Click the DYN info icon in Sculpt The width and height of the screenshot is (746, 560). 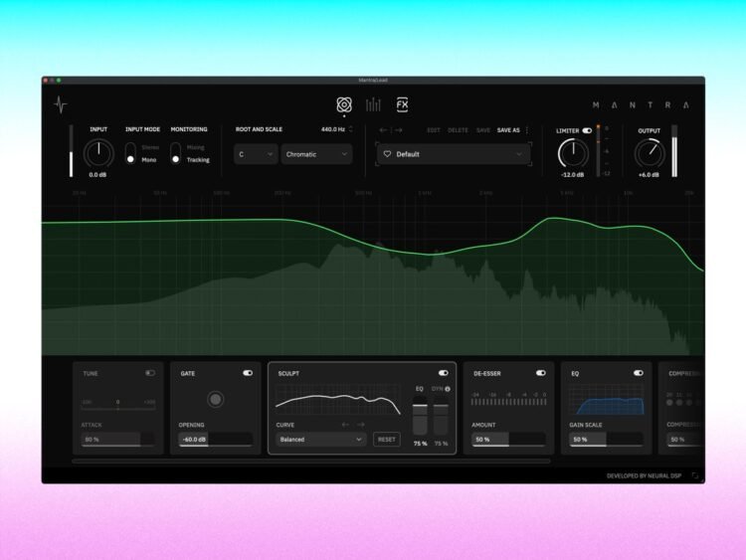[448, 389]
